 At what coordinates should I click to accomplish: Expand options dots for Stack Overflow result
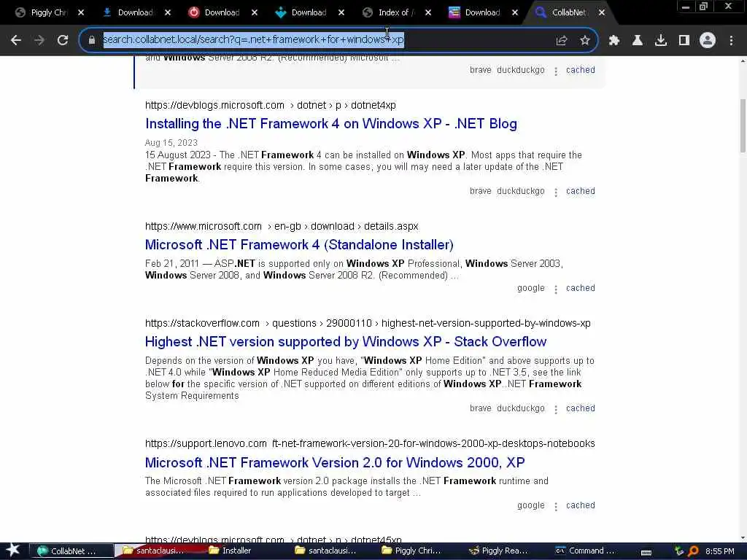555,409
